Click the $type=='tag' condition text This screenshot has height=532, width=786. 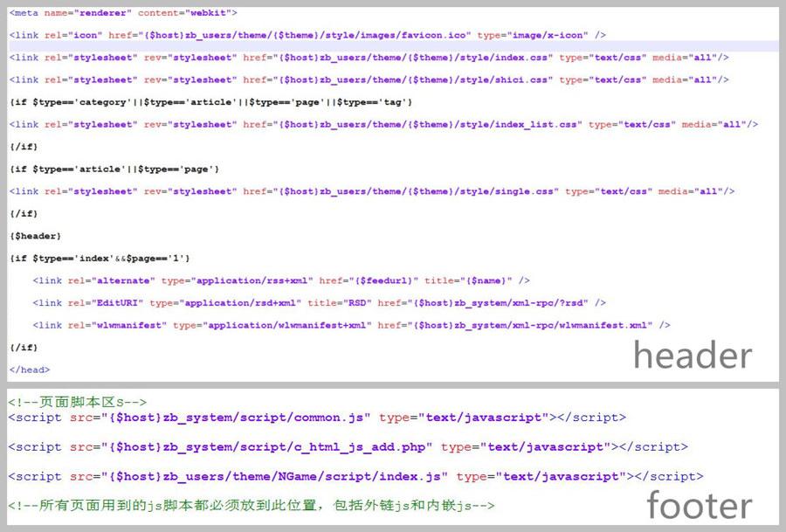pyautogui.click(x=371, y=102)
